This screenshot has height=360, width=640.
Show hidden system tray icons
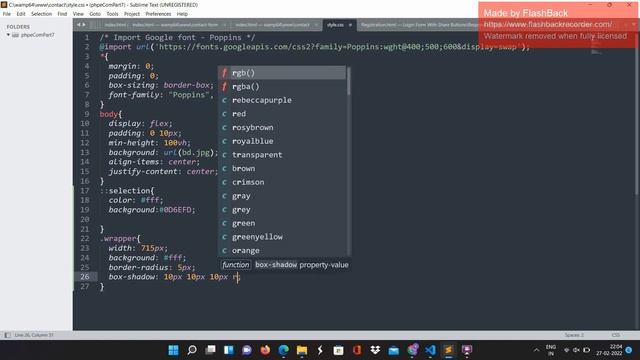pos(536,350)
